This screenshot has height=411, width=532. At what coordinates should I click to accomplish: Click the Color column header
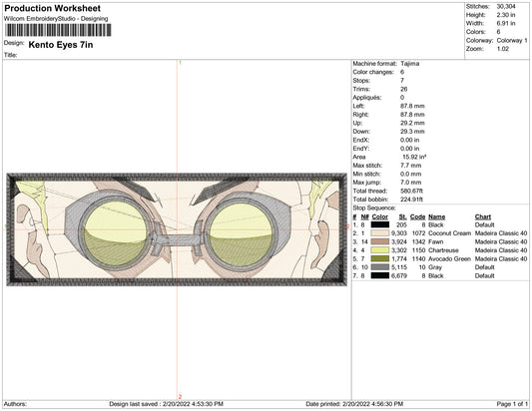click(x=379, y=216)
